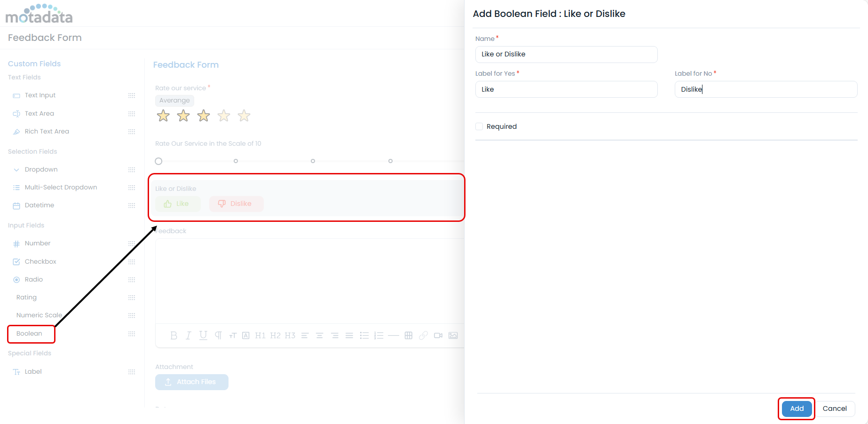
Task: Edit the Label for No input field
Action: pos(765,89)
